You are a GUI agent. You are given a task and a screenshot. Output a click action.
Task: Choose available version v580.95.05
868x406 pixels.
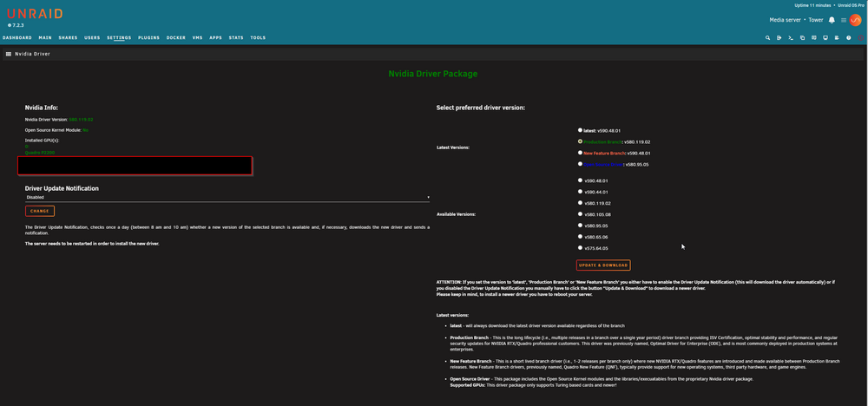(580, 226)
